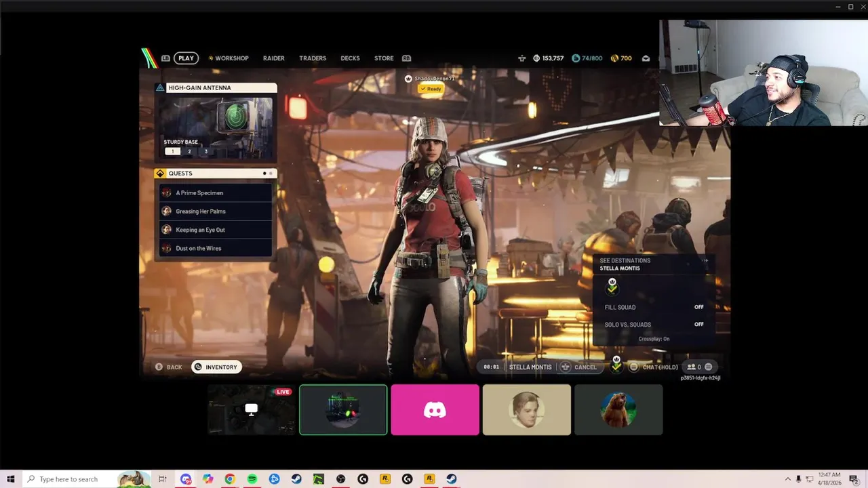Screen dimensions: 868x488
Task: Click the Quests header diamond icon
Action: (x=160, y=174)
